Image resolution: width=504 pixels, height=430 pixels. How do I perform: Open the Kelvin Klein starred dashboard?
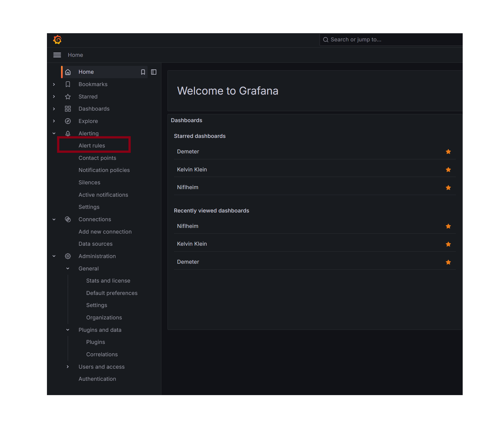[x=192, y=169]
